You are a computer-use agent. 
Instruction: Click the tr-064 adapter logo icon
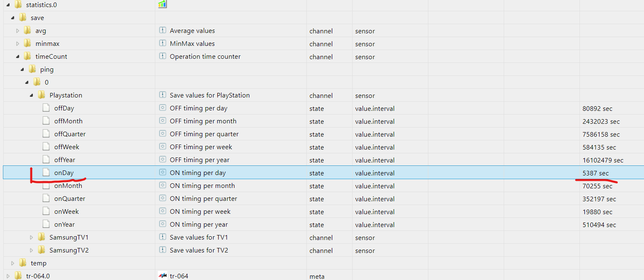point(163,276)
